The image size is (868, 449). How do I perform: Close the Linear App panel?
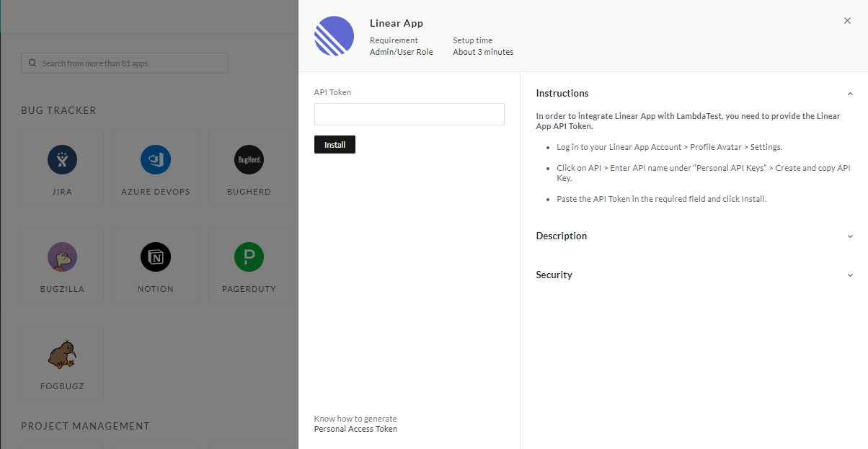847,21
